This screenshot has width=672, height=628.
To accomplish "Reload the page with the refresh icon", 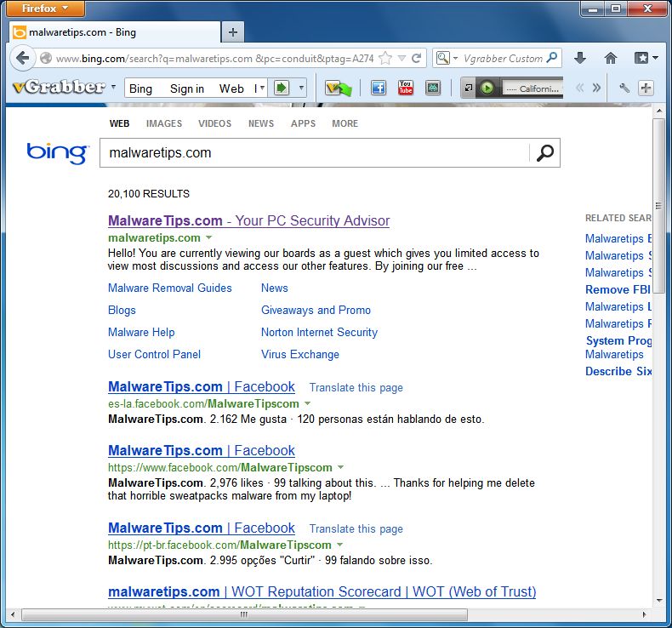I will coord(416,58).
